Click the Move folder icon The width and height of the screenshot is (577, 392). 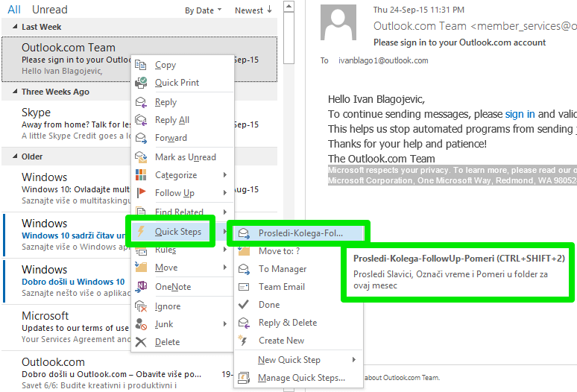pos(141,267)
